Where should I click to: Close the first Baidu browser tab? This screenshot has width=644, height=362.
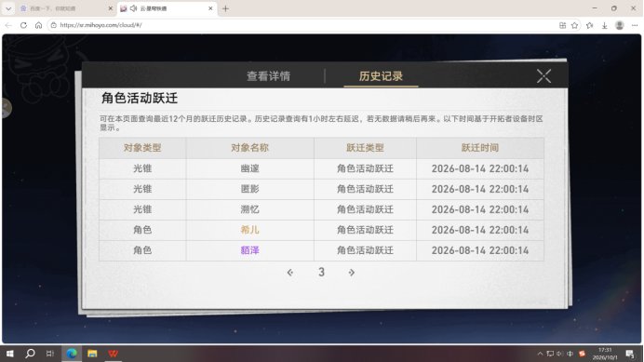coord(110,8)
